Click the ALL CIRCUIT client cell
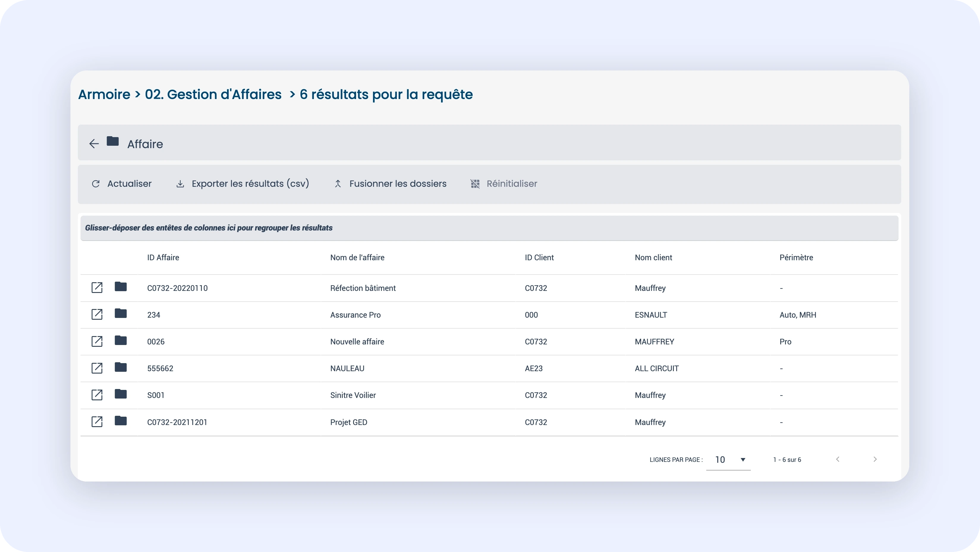Screen dimensions: 980x552 tap(657, 368)
